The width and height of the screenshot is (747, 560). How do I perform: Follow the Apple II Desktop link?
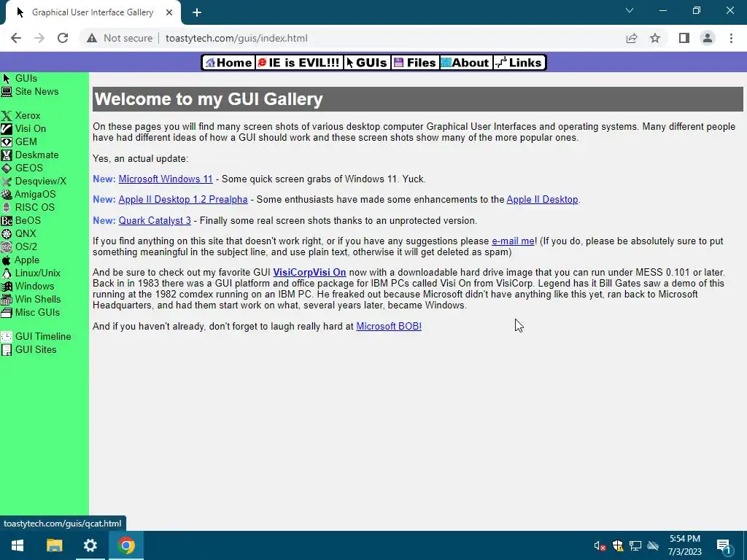(x=542, y=200)
